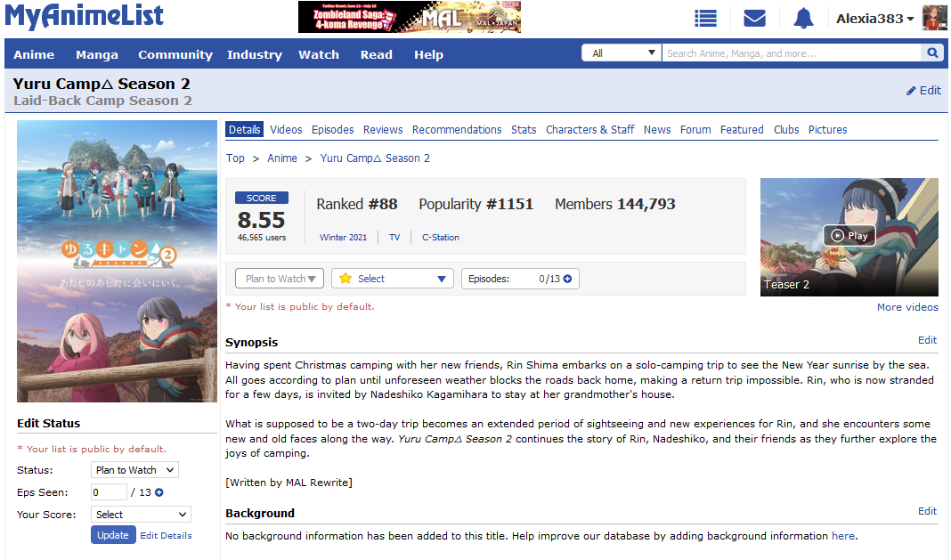Click the 'here' background information link
The width and height of the screenshot is (951, 560).
click(x=843, y=536)
